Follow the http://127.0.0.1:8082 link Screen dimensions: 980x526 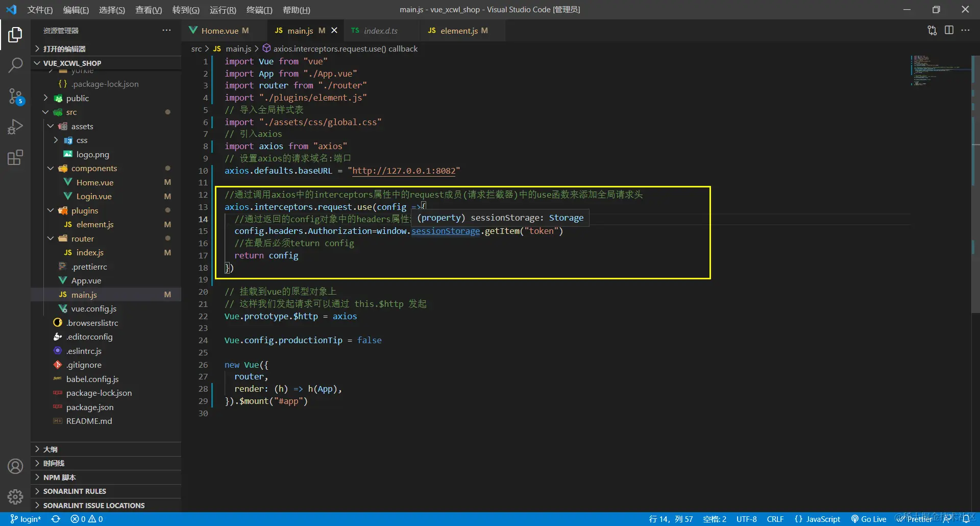coord(404,171)
